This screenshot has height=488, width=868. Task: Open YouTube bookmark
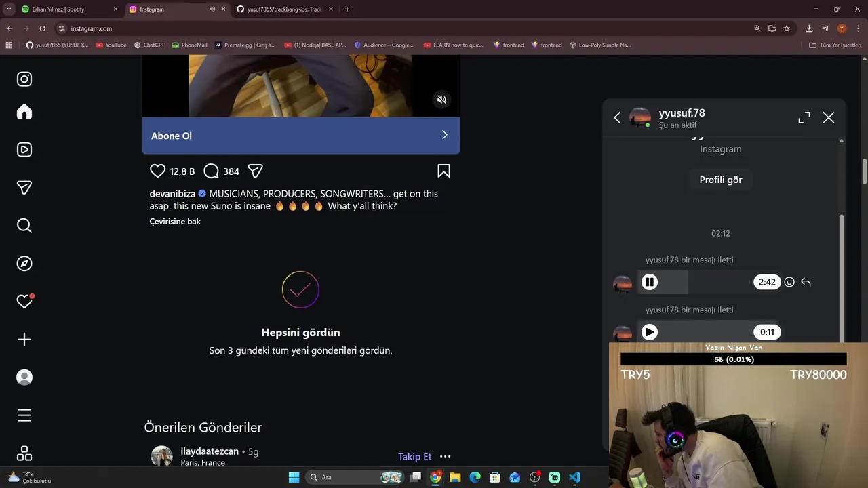click(x=111, y=45)
